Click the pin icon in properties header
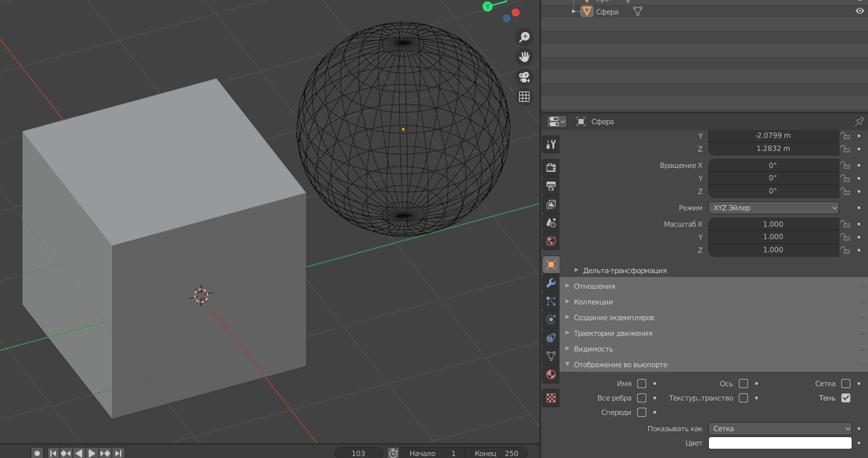 (859, 122)
